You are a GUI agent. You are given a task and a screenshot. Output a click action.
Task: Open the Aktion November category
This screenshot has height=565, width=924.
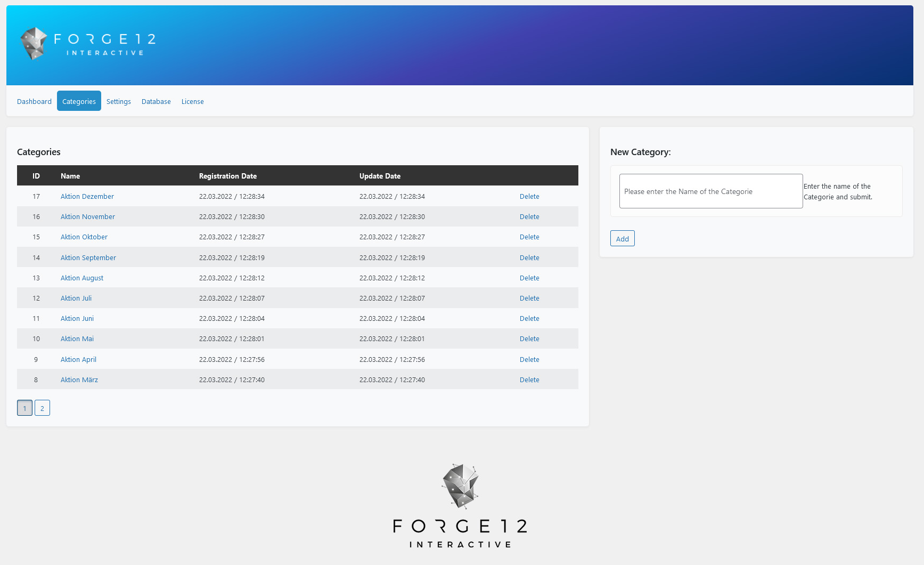87,216
